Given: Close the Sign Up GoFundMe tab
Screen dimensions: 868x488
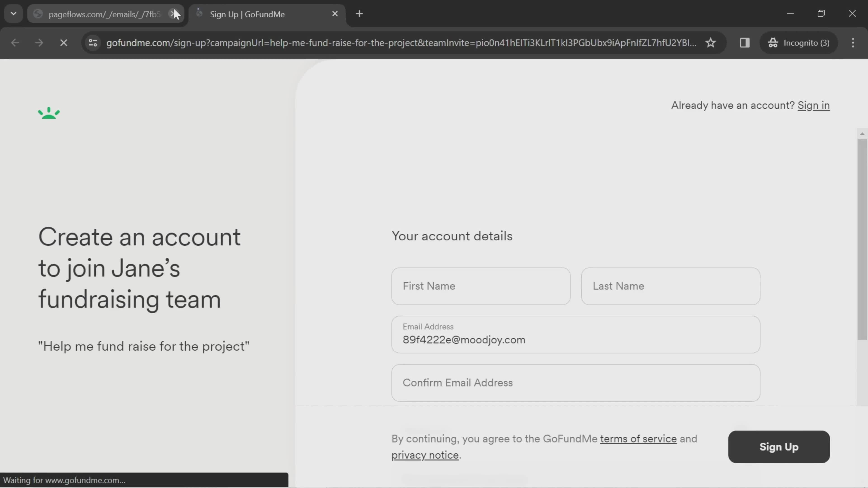Looking at the screenshot, I should 335,14.
